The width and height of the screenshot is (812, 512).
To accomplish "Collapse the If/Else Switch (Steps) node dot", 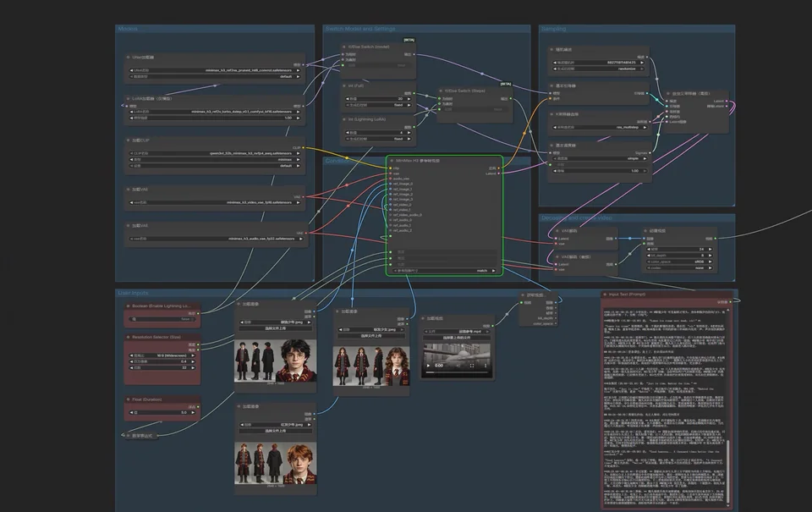I will [440, 91].
